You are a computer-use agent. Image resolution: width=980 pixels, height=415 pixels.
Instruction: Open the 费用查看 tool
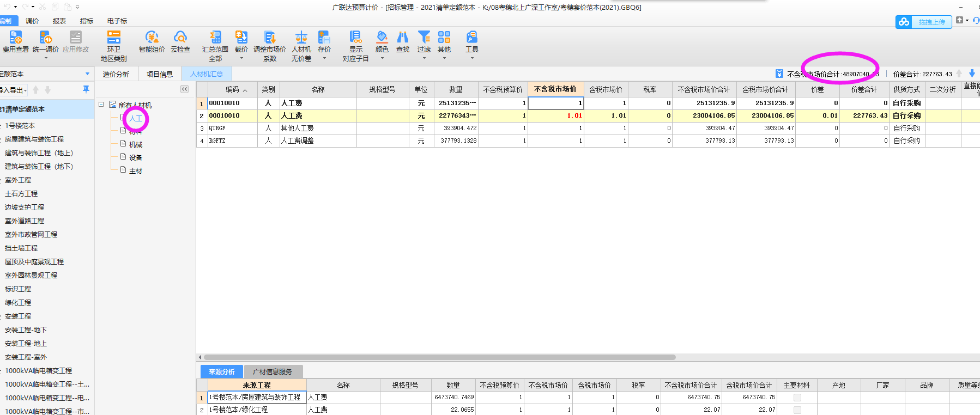pos(16,42)
